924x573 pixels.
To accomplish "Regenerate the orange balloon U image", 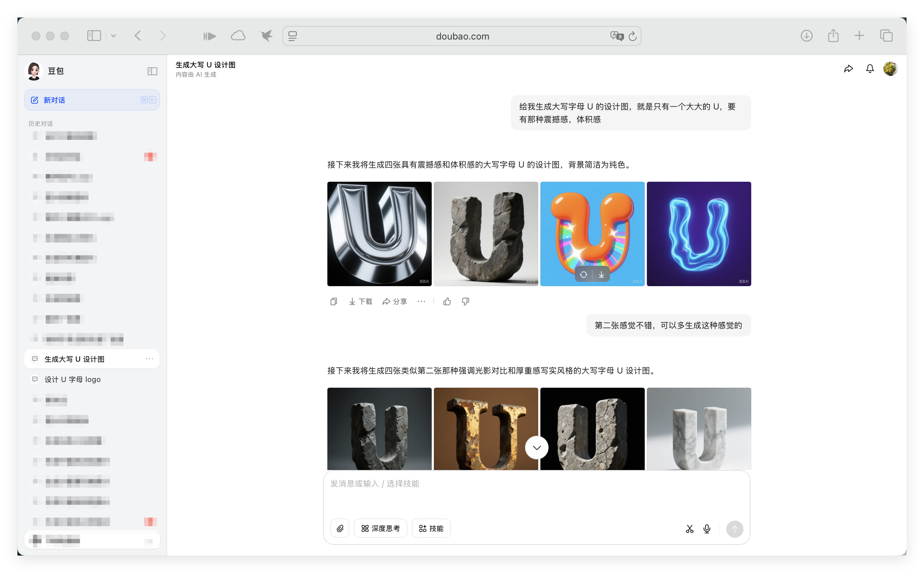I will [583, 274].
